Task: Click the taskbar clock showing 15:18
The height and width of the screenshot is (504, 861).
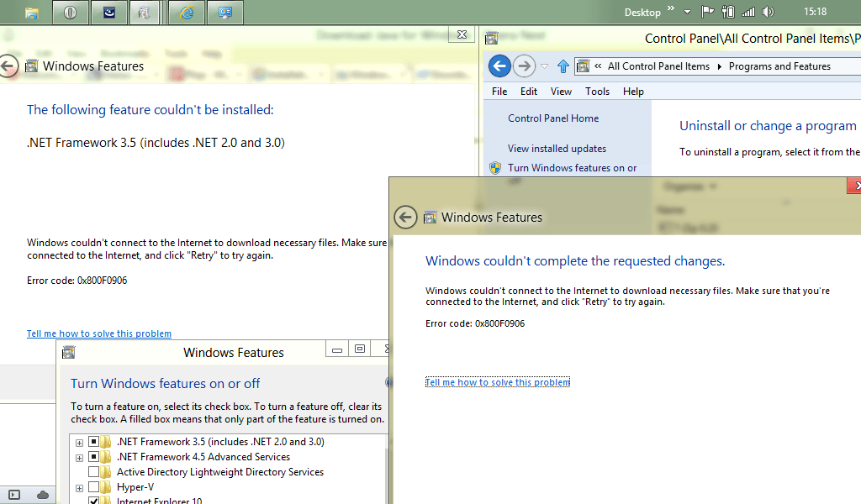Action: (815, 12)
